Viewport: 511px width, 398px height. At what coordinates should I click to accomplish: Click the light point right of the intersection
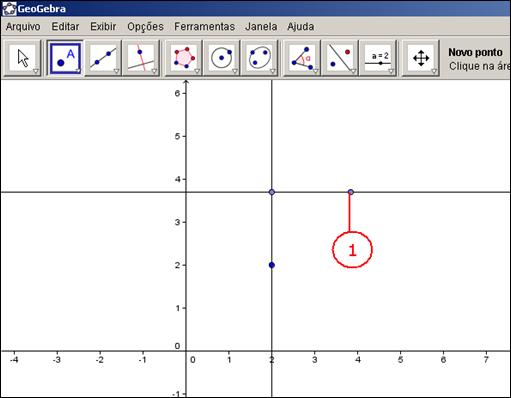pyautogui.click(x=351, y=192)
